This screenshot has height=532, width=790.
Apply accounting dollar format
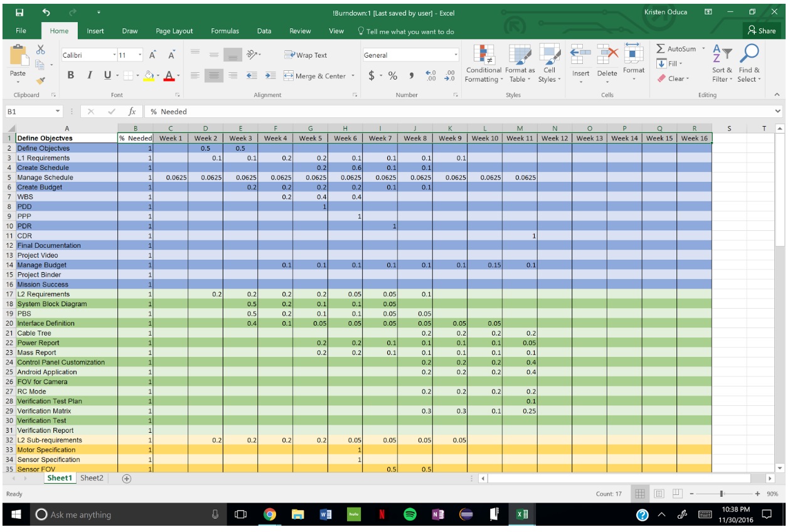tap(371, 75)
